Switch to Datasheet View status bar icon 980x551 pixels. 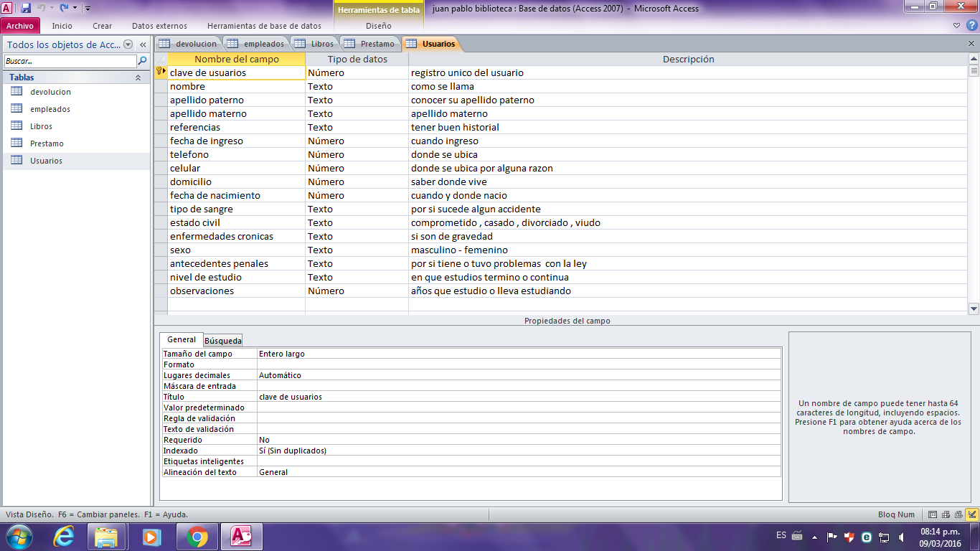(x=933, y=514)
